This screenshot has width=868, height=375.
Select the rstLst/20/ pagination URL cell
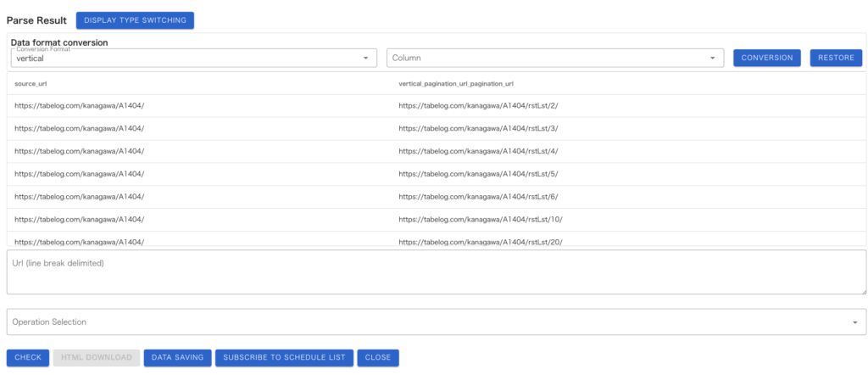481,242
